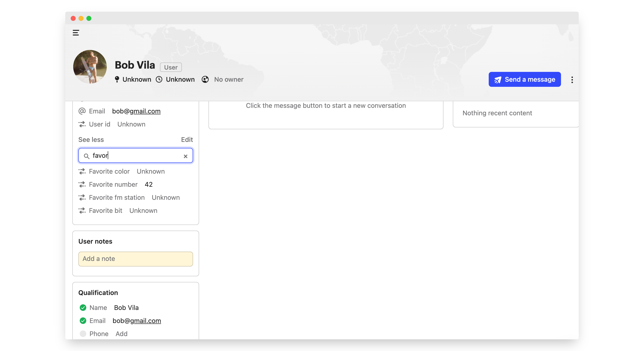The height and width of the screenshot is (351, 644).
Task: Click the Add a note field
Action: [135, 259]
